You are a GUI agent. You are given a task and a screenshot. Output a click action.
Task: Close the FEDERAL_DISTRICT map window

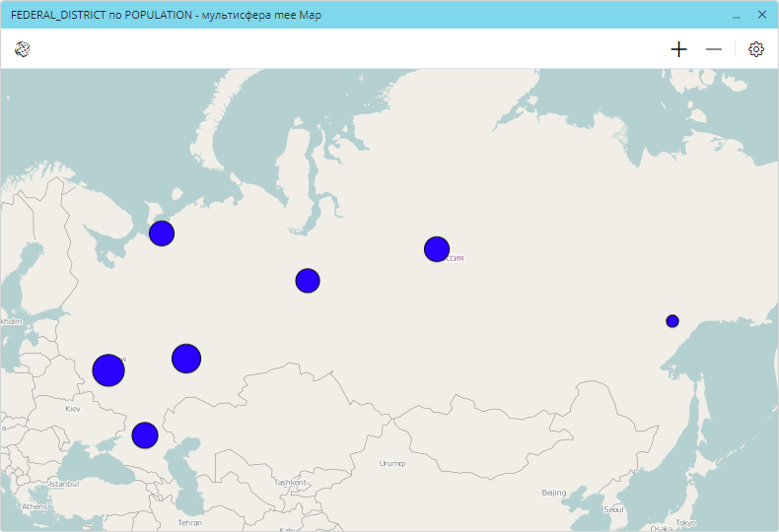(762, 16)
